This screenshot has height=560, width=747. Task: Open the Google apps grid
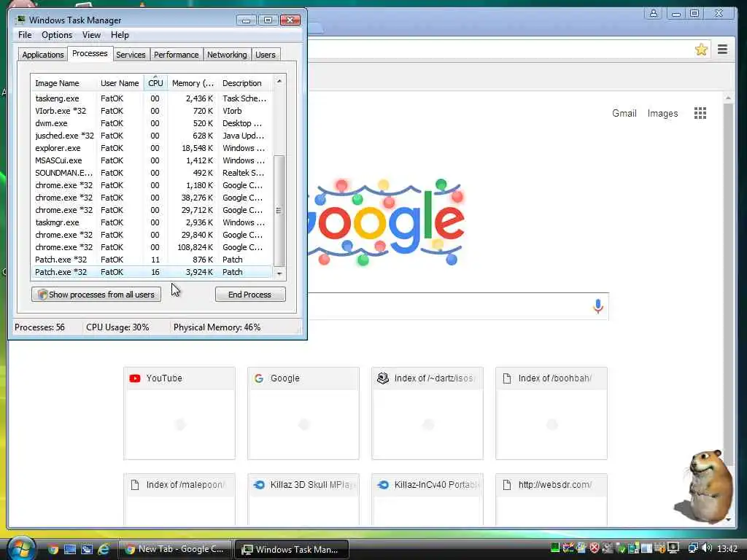pos(700,113)
